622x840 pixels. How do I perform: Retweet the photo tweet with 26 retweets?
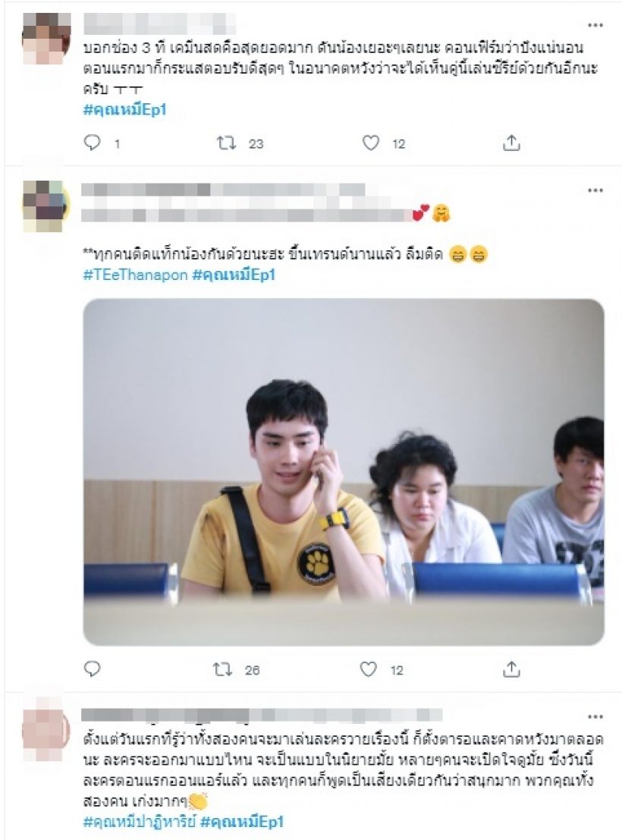click(223, 669)
